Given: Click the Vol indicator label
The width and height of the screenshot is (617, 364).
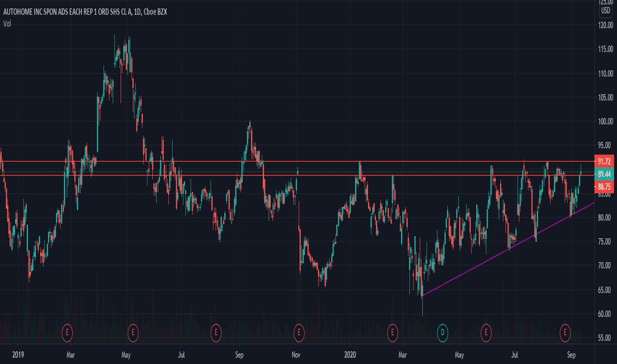Looking at the screenshot, I should pos(7,24).
